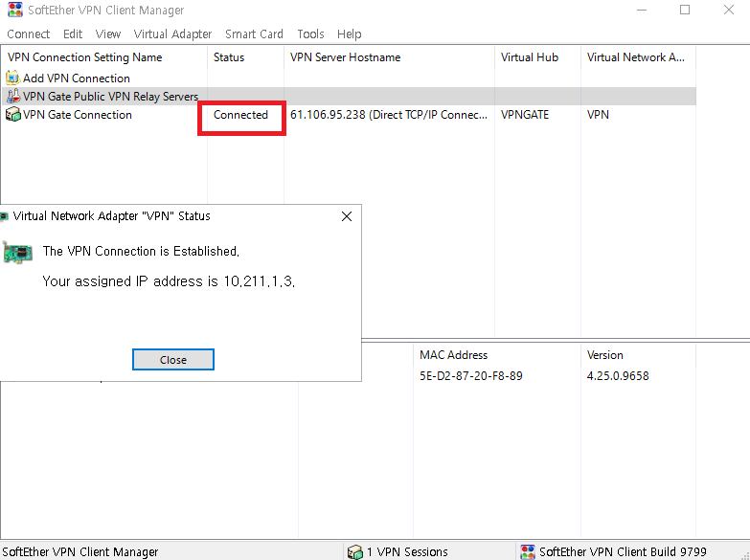750x560 pixels.
Task: Maximize the SoftEther VPN Client Manager window
Action: (x=685, y=10)
